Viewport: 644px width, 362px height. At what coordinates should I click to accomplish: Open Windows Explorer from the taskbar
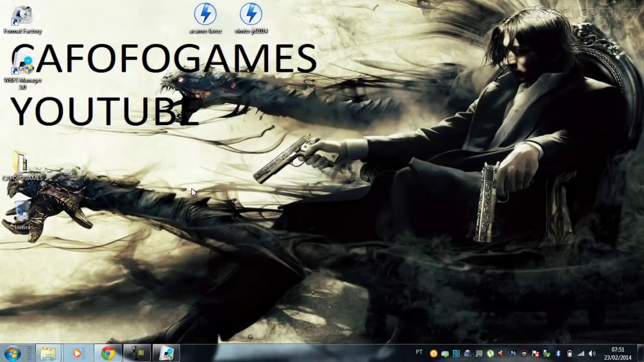coord(48,353)
